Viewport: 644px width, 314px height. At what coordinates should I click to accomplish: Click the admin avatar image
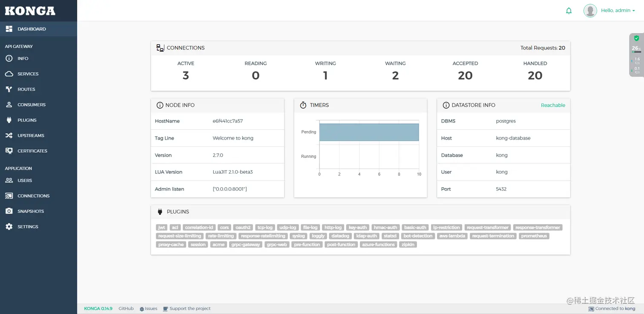coord(590,11)
